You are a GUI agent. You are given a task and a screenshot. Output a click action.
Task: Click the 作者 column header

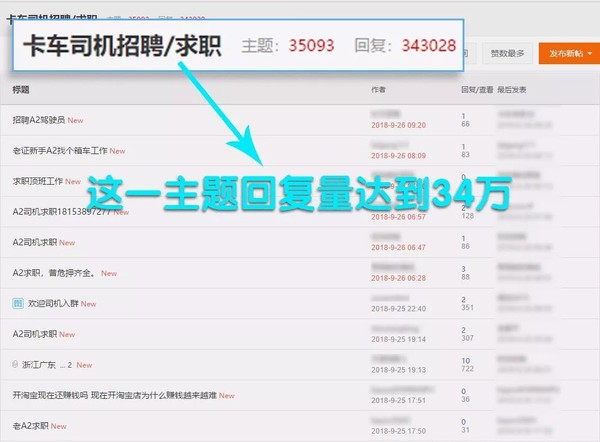[x=378, y=89]
